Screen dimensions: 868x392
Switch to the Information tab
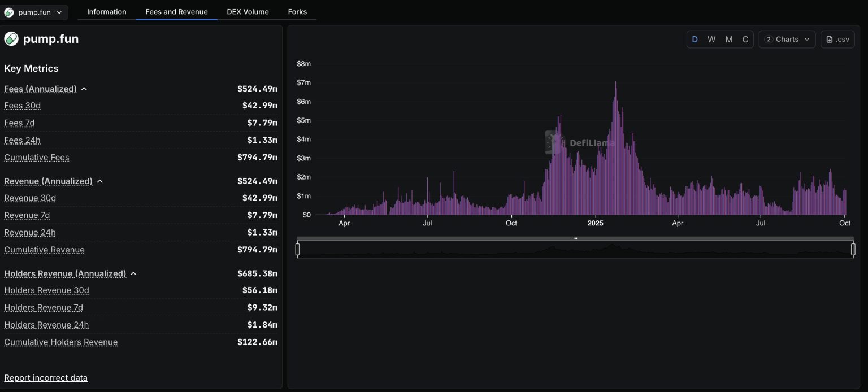pos(106,12)
